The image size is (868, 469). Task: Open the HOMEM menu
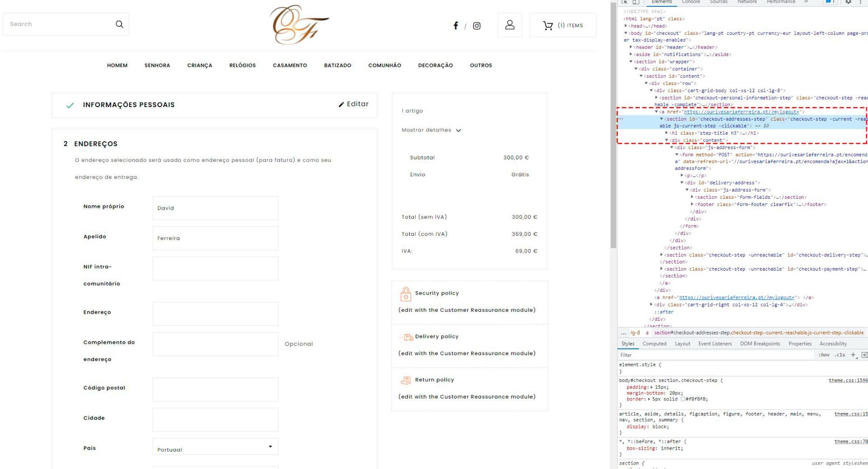118,66
